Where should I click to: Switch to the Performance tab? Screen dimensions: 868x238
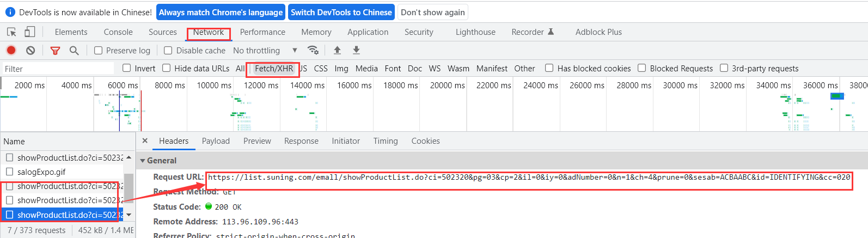click(x=262, y=32)
